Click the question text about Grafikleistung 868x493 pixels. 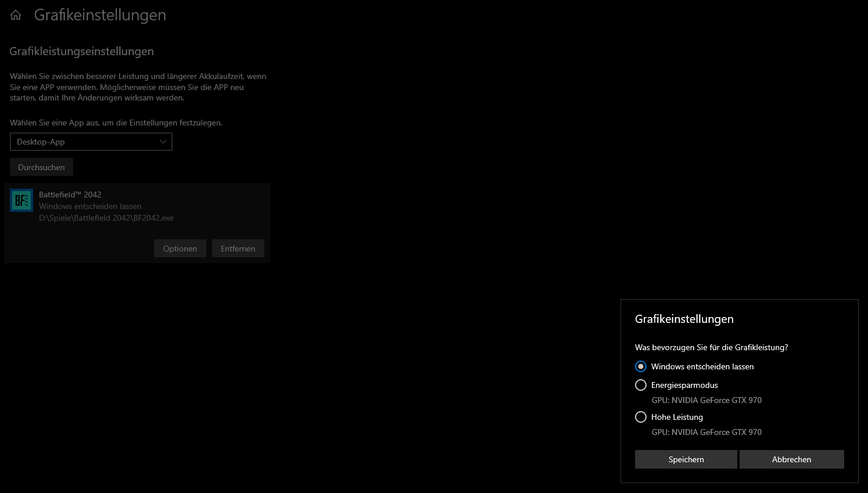click(x=711, y=347)
